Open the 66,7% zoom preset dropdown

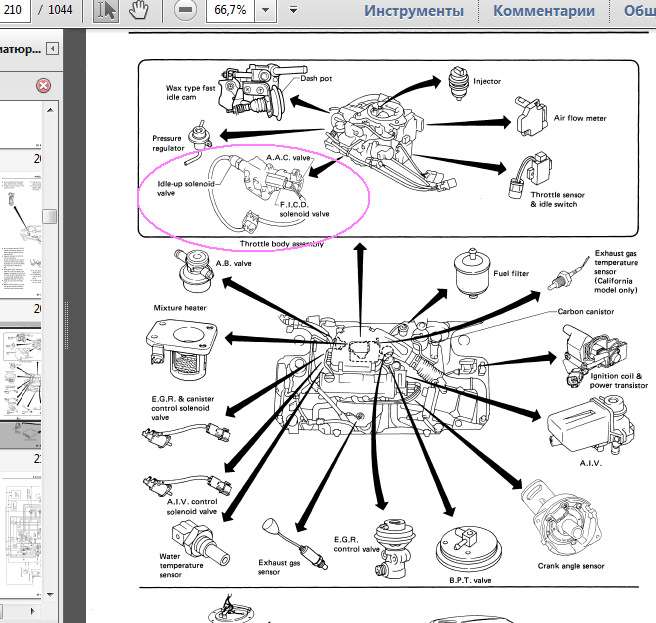coord(265,10)
